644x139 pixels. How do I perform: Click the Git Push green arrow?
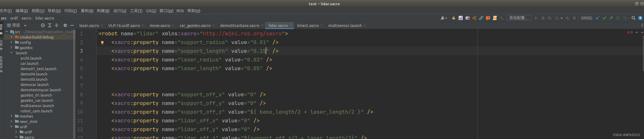[611, 18]
